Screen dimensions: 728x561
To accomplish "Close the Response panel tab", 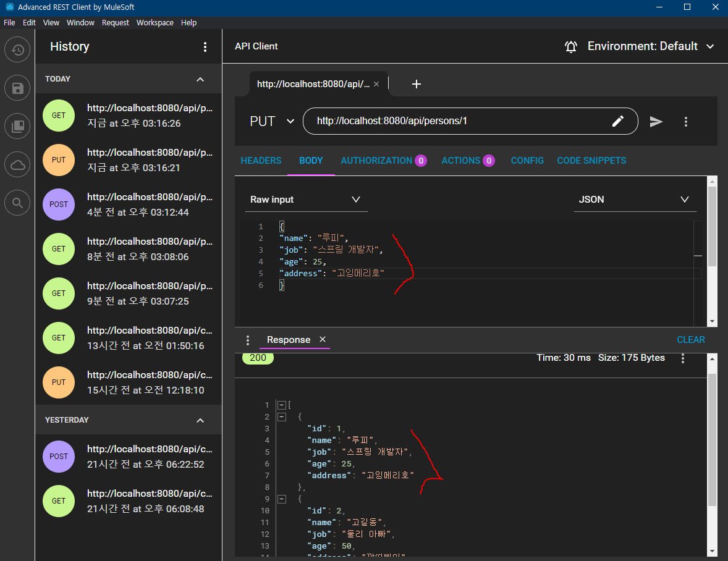I will [322, 339].
